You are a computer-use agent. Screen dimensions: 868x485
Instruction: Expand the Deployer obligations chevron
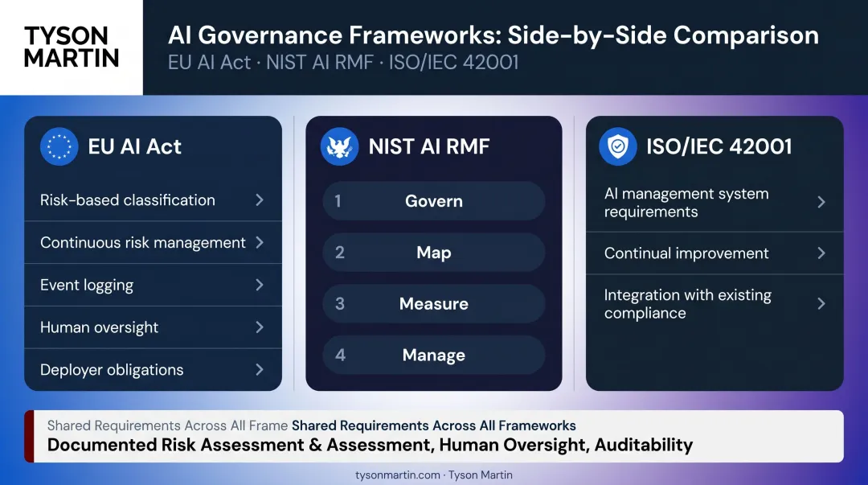tap(260, 370)
